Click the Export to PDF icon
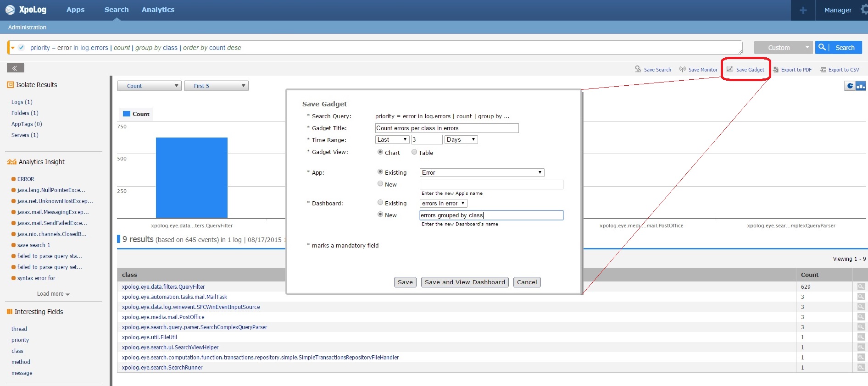868x386 pixels. tap(776, 70)
